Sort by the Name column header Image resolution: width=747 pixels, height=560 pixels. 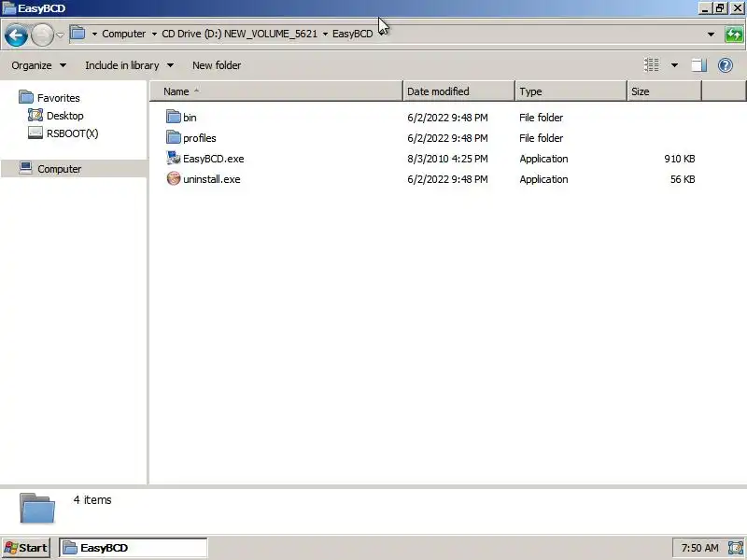click(275, 91)
